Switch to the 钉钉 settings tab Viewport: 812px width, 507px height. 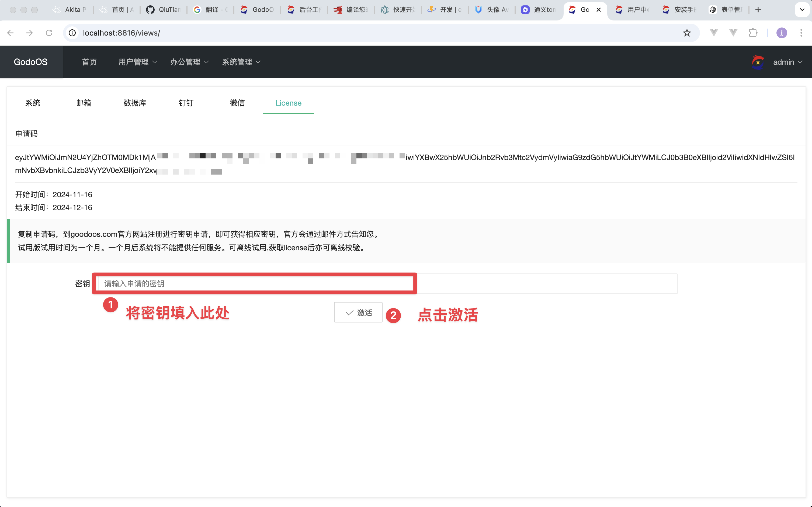click(x=186, y=103)
